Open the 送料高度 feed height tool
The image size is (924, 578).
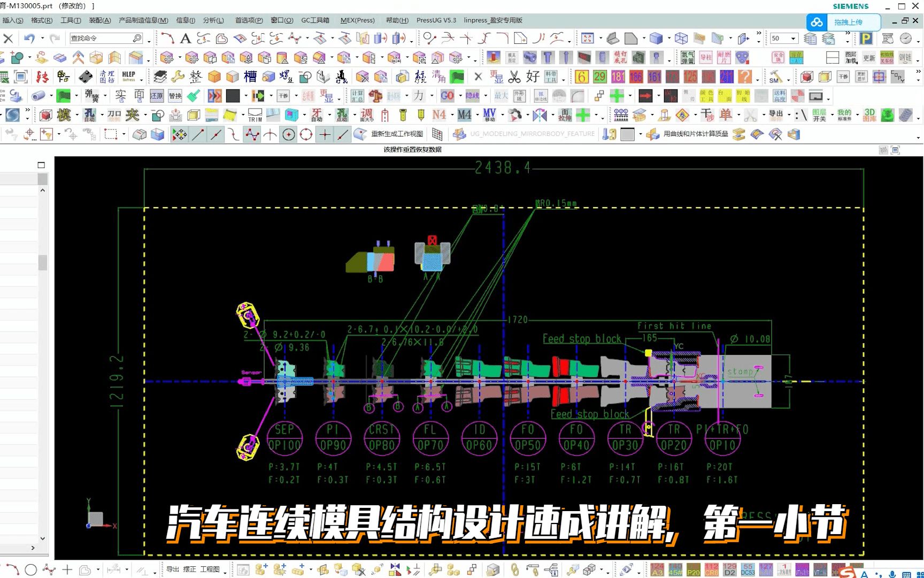click(780, 96)
